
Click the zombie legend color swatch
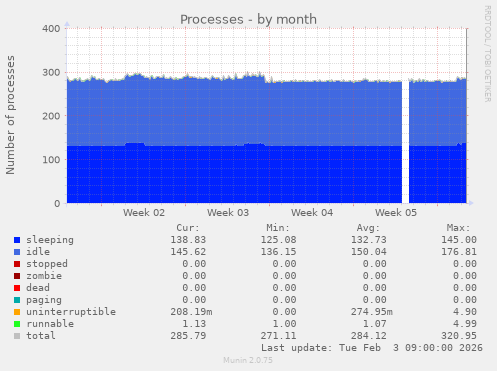coord(17,276)
